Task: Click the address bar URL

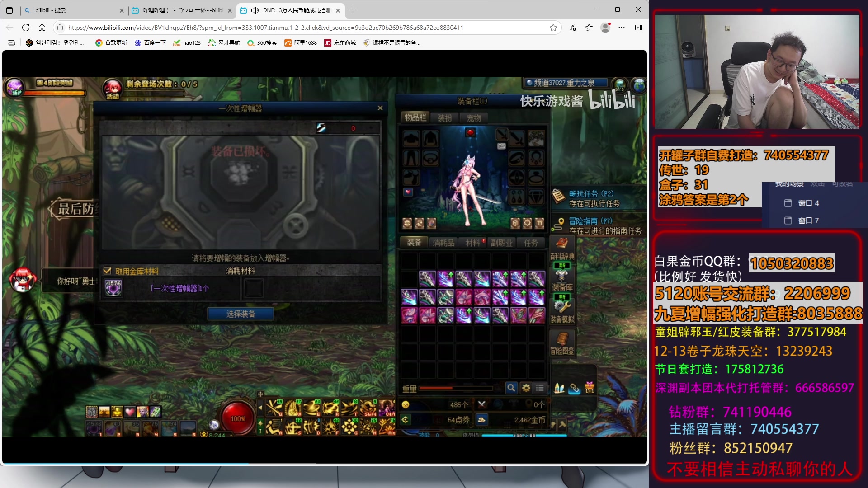Action: 266,28
